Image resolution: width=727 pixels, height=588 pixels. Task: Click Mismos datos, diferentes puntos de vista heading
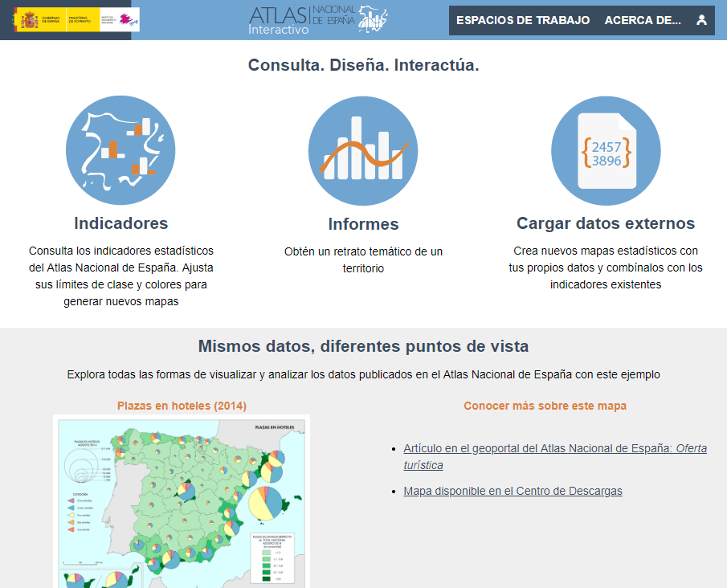point(363,346)
